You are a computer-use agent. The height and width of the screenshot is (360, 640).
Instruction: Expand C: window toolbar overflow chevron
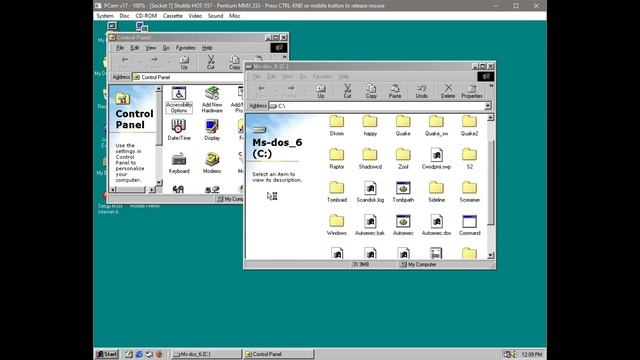pyautogui.click(x=491, y=86)
